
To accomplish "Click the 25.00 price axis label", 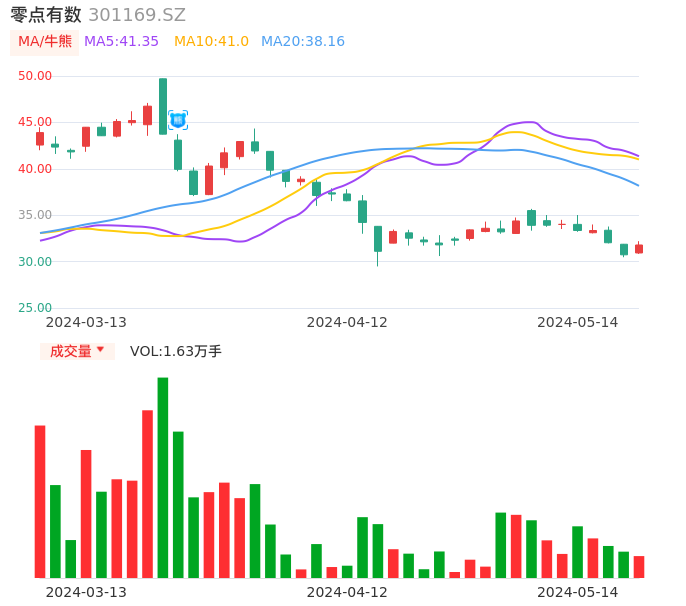I will (x=36, y=308).
